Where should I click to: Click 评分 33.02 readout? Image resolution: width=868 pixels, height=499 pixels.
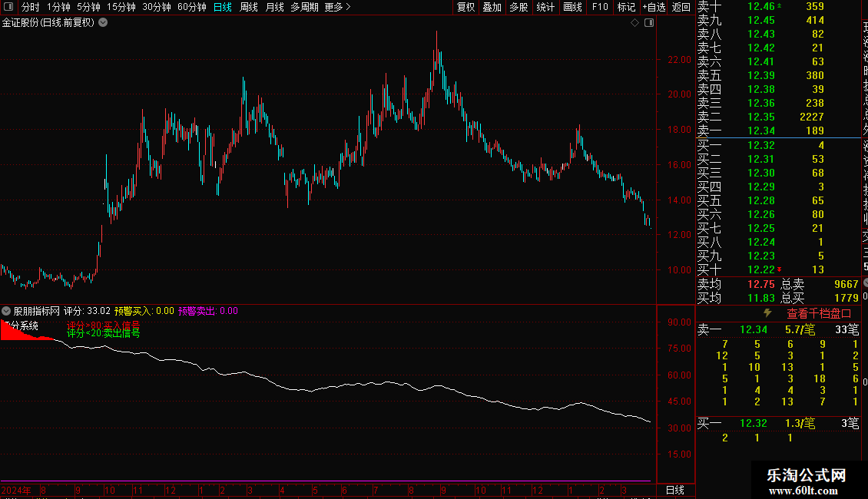point(87,311)
